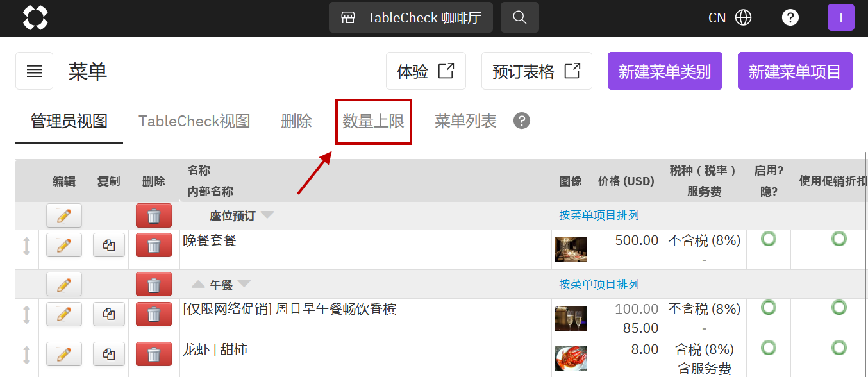Click 新建菜单项目 button
Screen dimensions: 868x377
795,71
